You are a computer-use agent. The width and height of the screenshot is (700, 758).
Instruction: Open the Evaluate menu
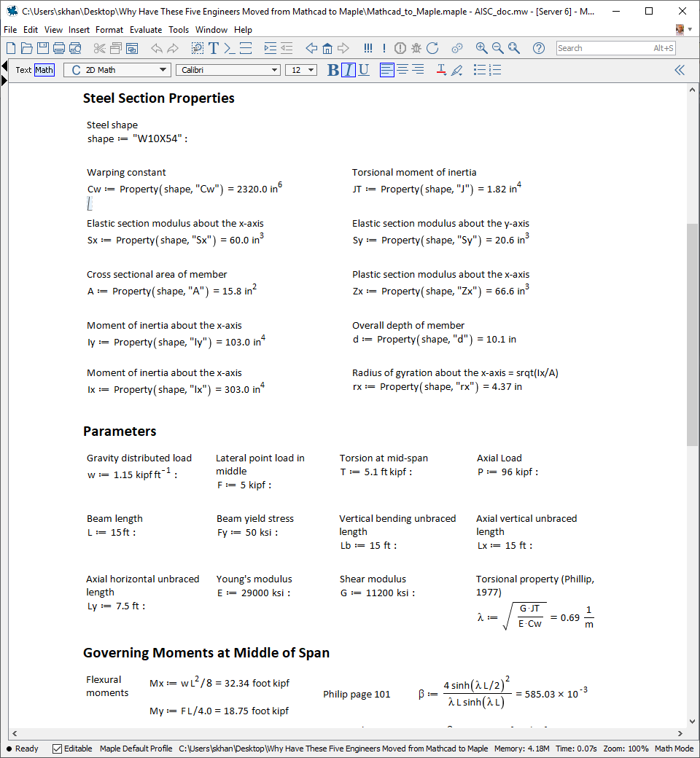[146, 30]
